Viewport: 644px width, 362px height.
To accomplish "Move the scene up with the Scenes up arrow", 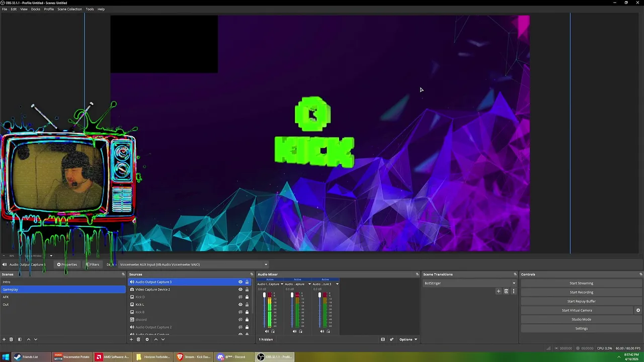I will [28, 339].
